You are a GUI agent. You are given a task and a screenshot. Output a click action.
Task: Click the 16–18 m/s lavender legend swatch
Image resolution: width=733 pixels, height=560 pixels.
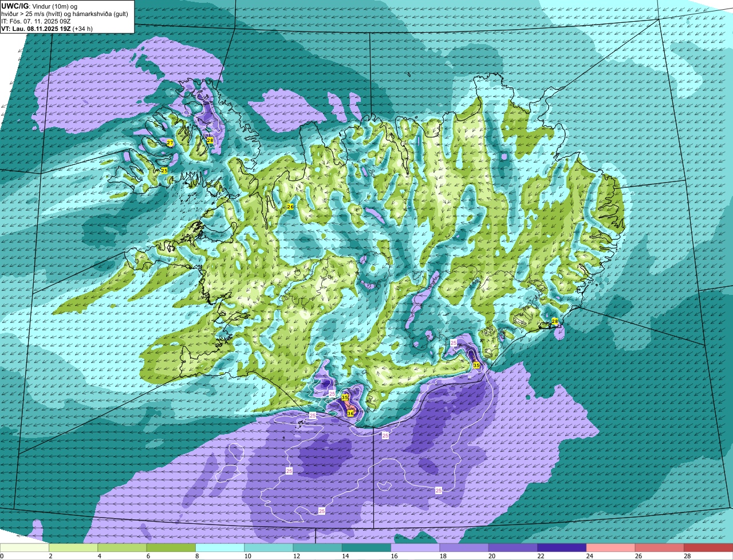pyautogui.click(x=415, y=547)
